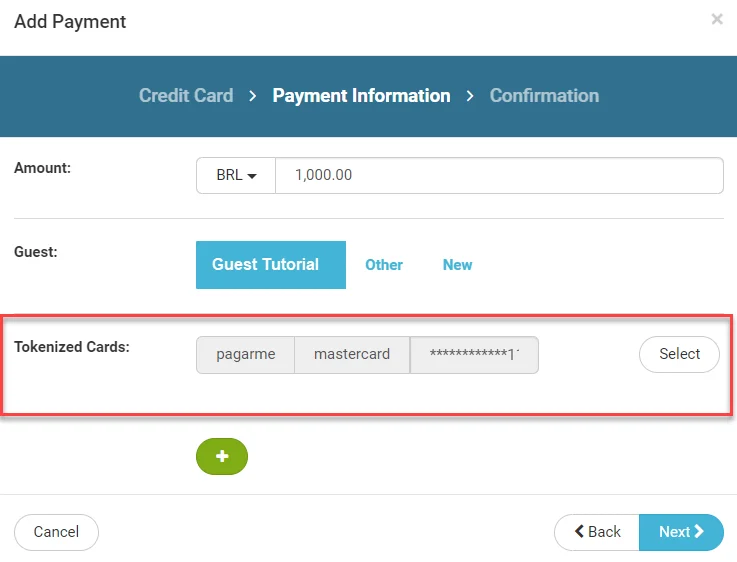Image resolution: width=737 pixels, height=562 pixels.
Task: Close the Add Payment dialog with X
Action: pyautogui.click(x=717, y=19)
